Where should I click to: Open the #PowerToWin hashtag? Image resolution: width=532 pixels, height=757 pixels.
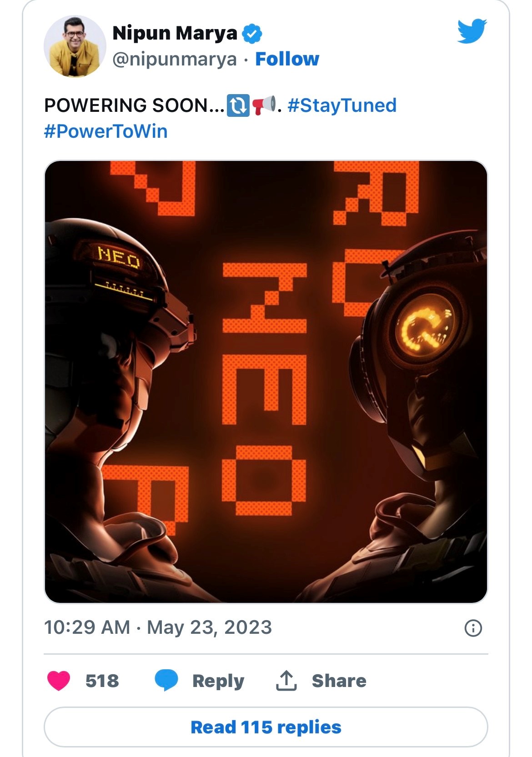[x=106, y=131]
